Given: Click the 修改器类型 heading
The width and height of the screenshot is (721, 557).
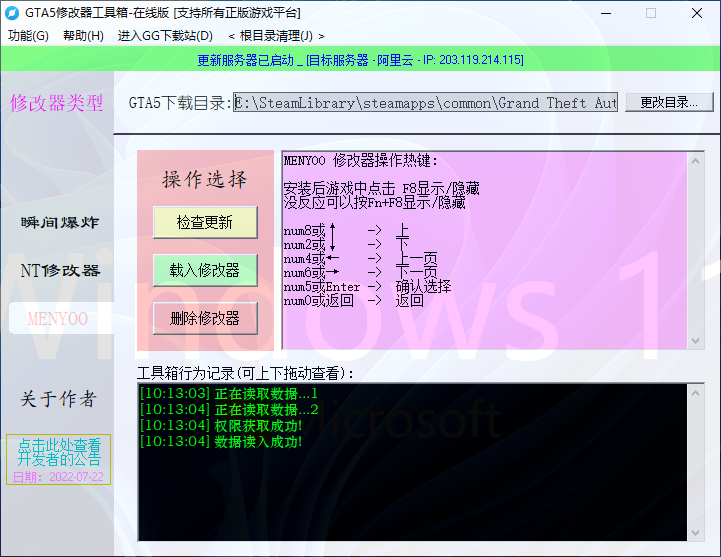Looking at the screenshot, I should (x=56, y=103).
